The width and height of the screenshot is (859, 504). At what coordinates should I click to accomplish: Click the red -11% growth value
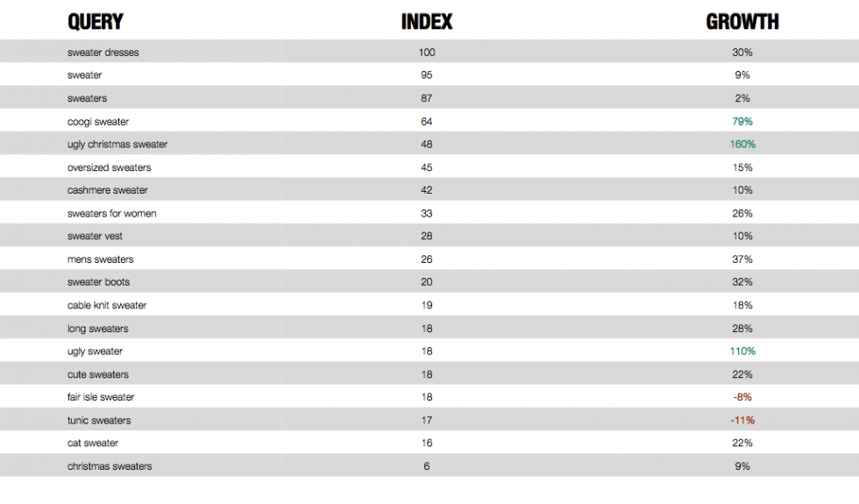(742, 420)
